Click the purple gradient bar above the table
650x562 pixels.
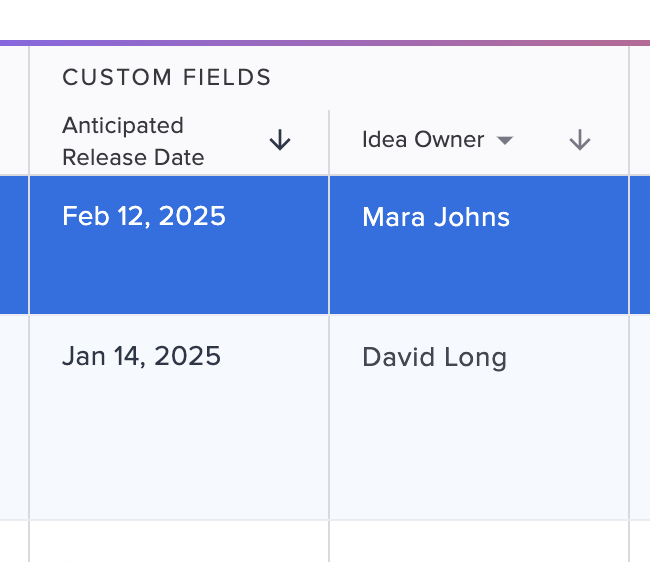[x=325, y=43]
